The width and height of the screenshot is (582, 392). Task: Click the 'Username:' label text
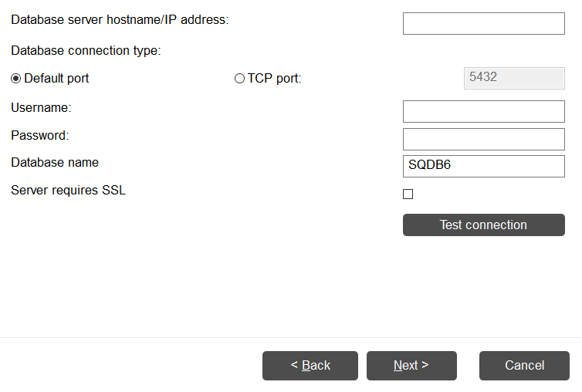(x=41, y=108)
